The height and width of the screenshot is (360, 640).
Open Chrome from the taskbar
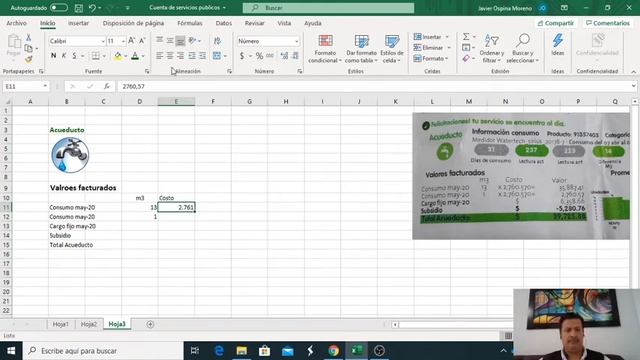point(333,351)
